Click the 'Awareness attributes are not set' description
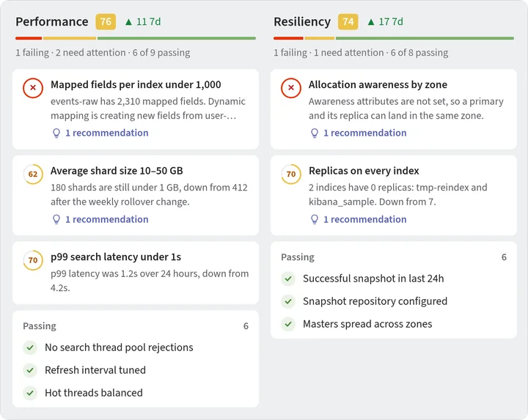The height and width of the screenshot is (420, 528). click(x=406, y=108)
